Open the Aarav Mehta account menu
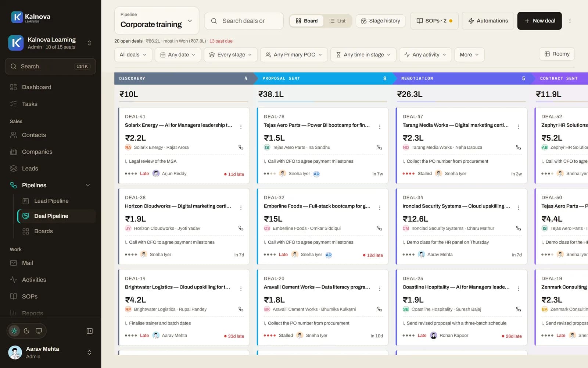The image size is (588, 368). pos(50,353)
